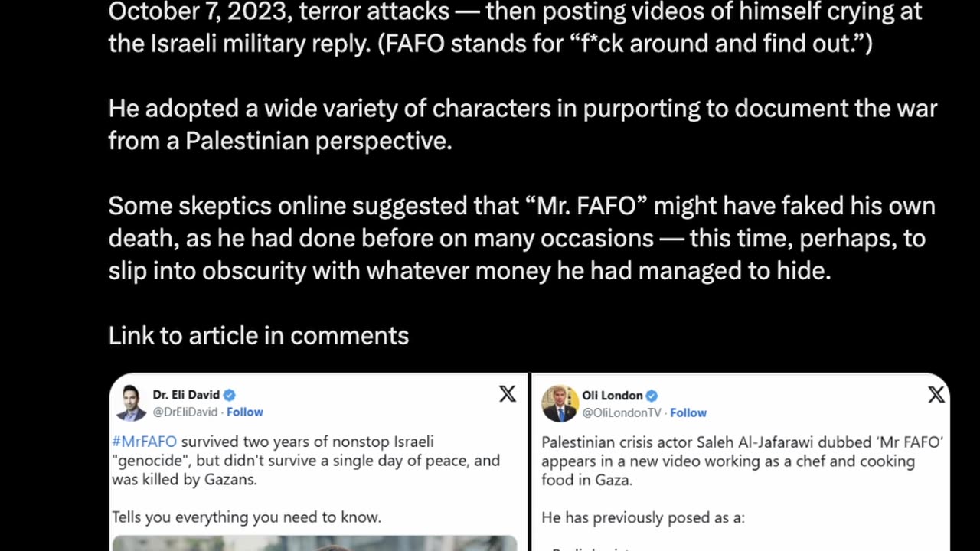
Task: Follow Oli London
Action: 688,412
